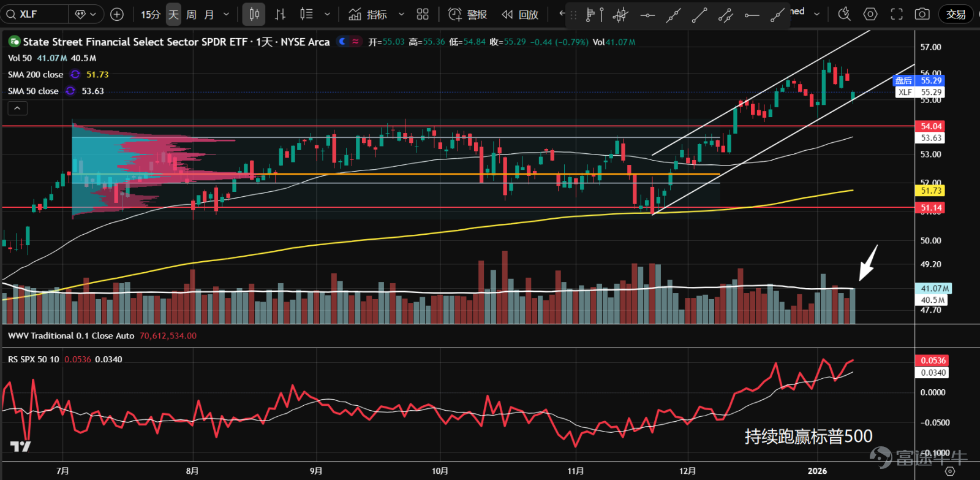
Task: Click the SMA 200 refresh status icon
Action: click(75, 75)
